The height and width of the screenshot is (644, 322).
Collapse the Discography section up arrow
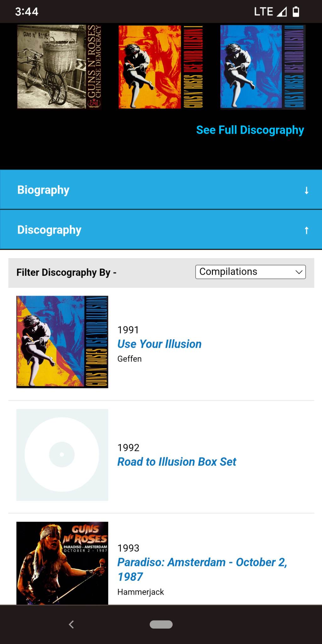[x=306, y=230]
